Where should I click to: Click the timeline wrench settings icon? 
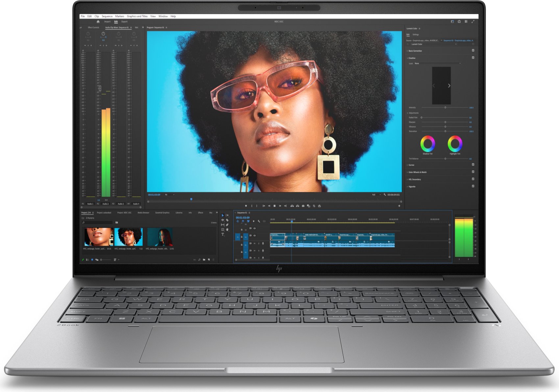[259, 221]
